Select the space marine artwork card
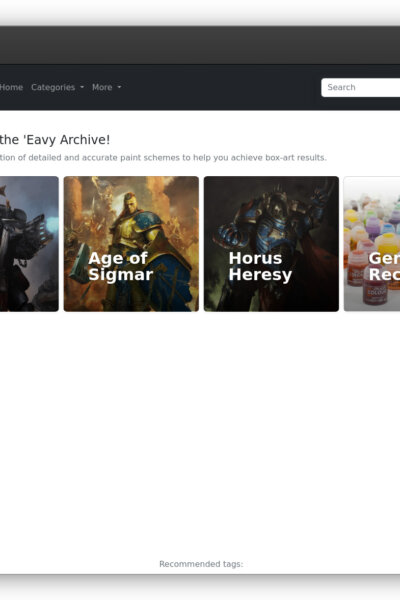 point(29,244)
